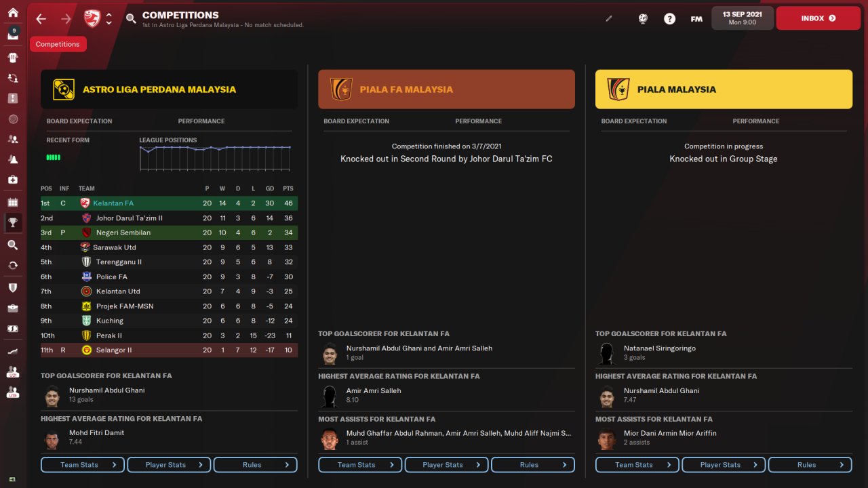The height and width of the screenshot is (488, 868).
Task: Open the FM menu in top bar
Action: (696, 19)
